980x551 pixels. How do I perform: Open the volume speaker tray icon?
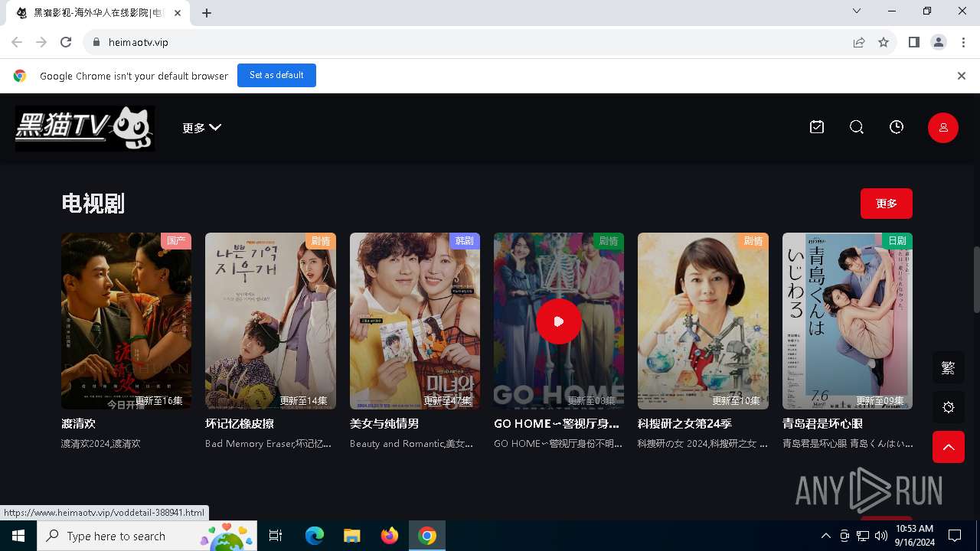pos(881,536)
